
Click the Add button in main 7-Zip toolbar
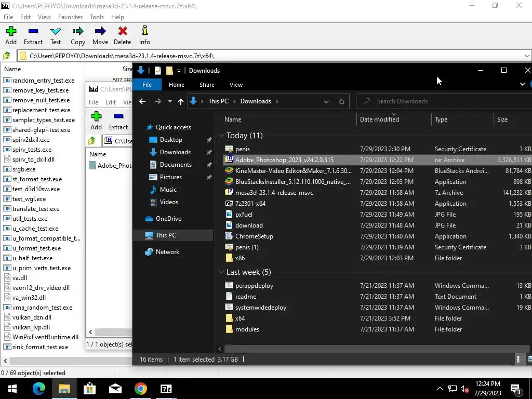coord(11,35)
